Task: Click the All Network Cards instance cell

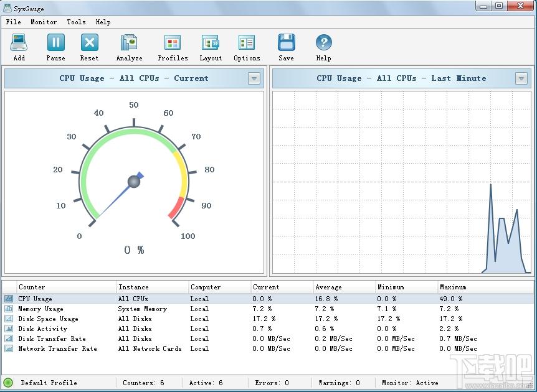Action: pyautogui.click(x=150, y=348)
